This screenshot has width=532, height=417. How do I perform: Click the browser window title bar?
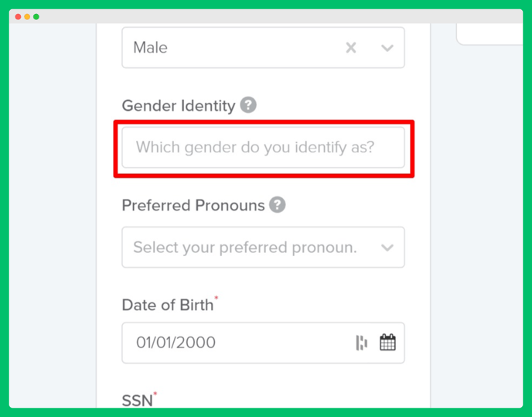(266, 16)
